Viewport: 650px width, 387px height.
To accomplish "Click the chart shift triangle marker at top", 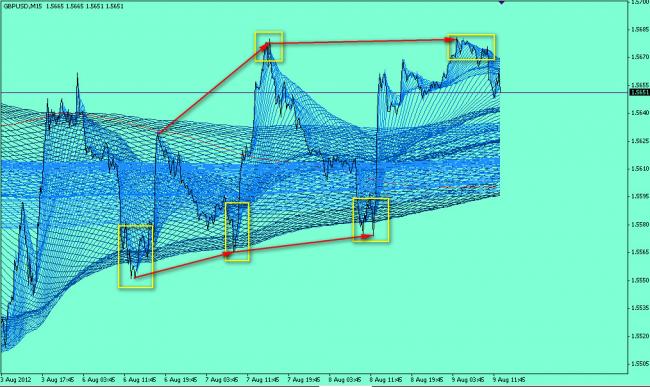I will (x=501, y=2).
